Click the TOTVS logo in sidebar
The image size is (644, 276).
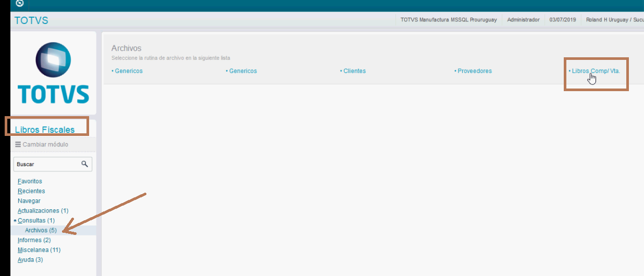pos(54,73)
